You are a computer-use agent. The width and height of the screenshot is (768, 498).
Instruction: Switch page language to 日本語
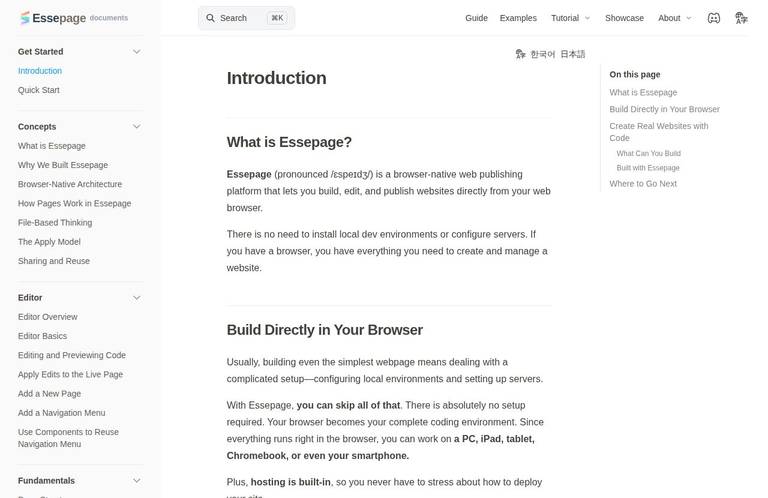(x=573, y=54)
